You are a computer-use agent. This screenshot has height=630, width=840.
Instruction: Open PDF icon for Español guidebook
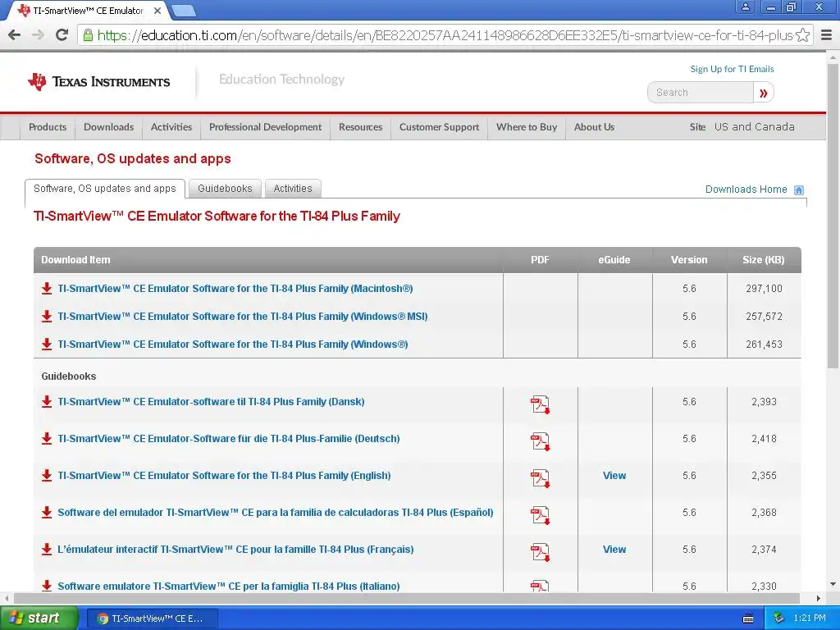(540, 515)
